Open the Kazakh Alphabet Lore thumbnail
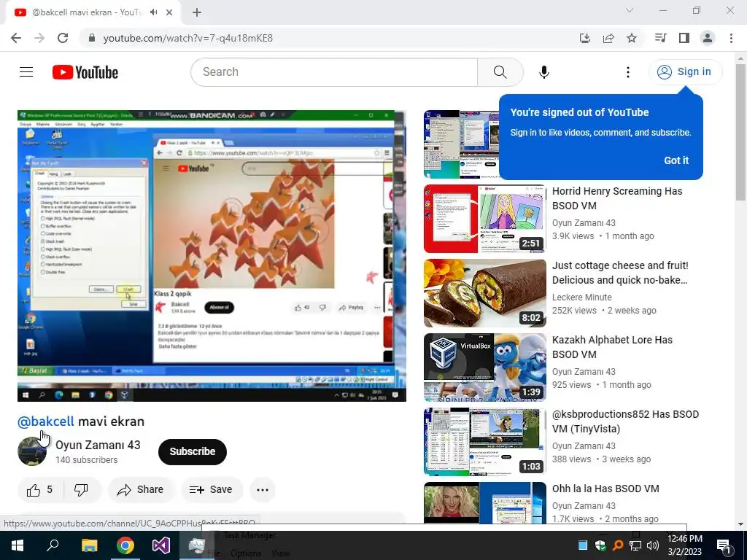The height and width of the screenshot is (560, 747). (485, 367)
